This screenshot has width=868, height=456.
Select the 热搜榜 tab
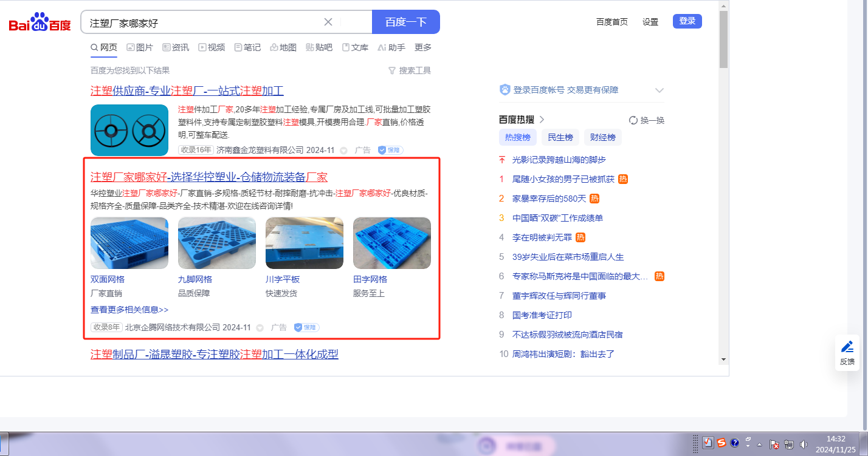point(518,137)
